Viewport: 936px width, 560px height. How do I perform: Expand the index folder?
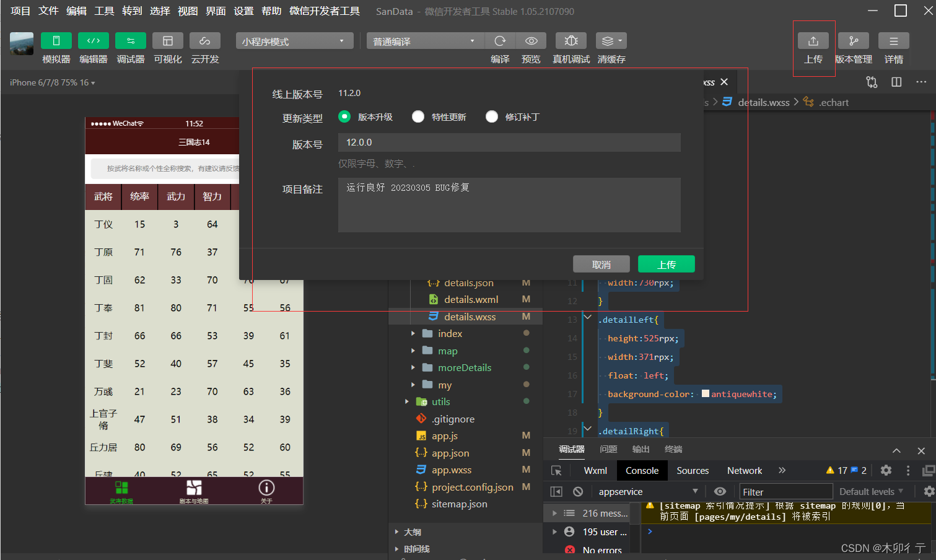point(413,334)
